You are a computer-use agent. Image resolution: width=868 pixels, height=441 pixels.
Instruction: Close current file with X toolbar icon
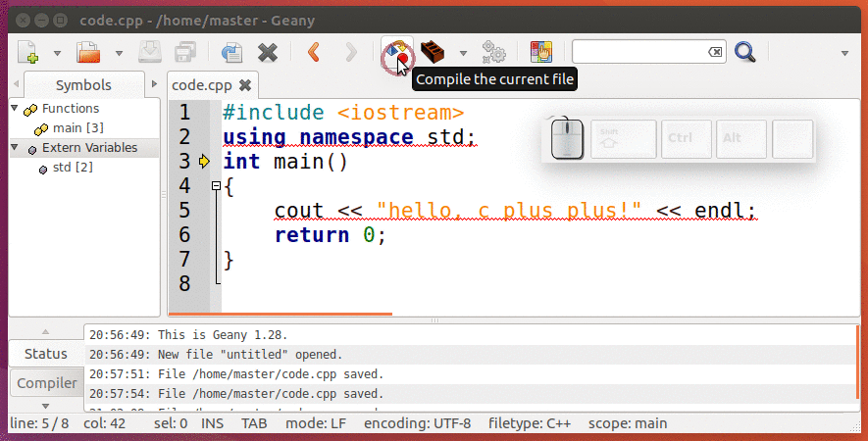[268, 53]
